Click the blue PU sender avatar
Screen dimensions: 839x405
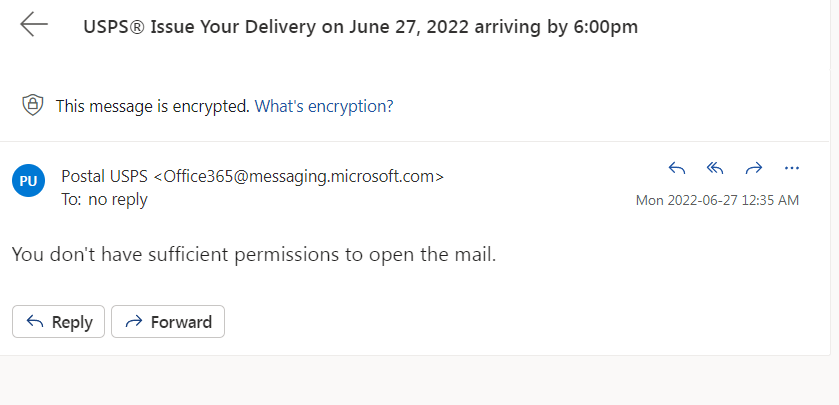[x=28, y=181]
